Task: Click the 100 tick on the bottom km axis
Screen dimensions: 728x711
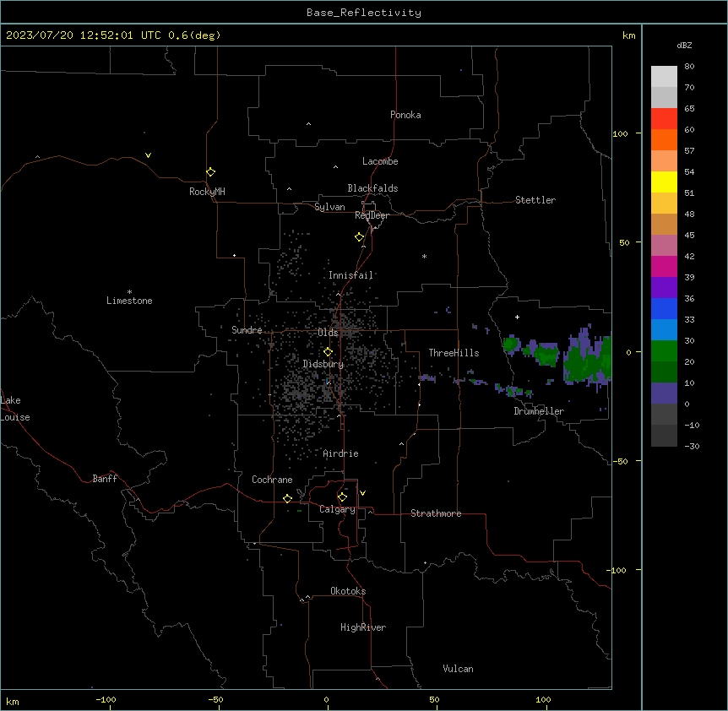Action: click(543, 699)
